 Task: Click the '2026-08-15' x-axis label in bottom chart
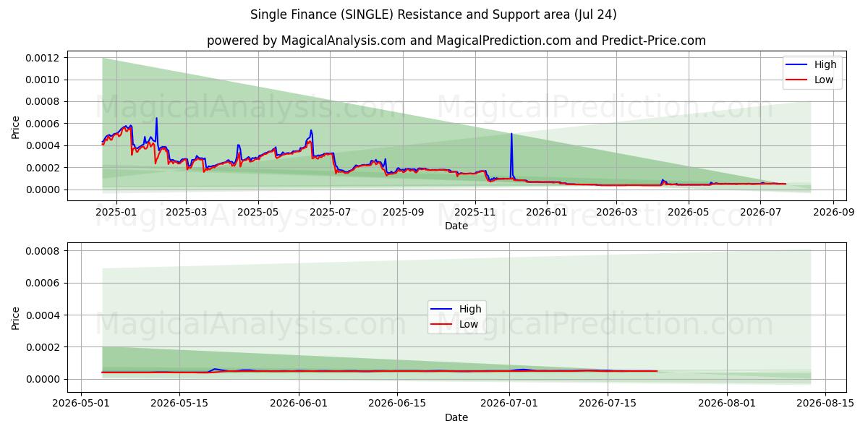(x=825, y=404)
